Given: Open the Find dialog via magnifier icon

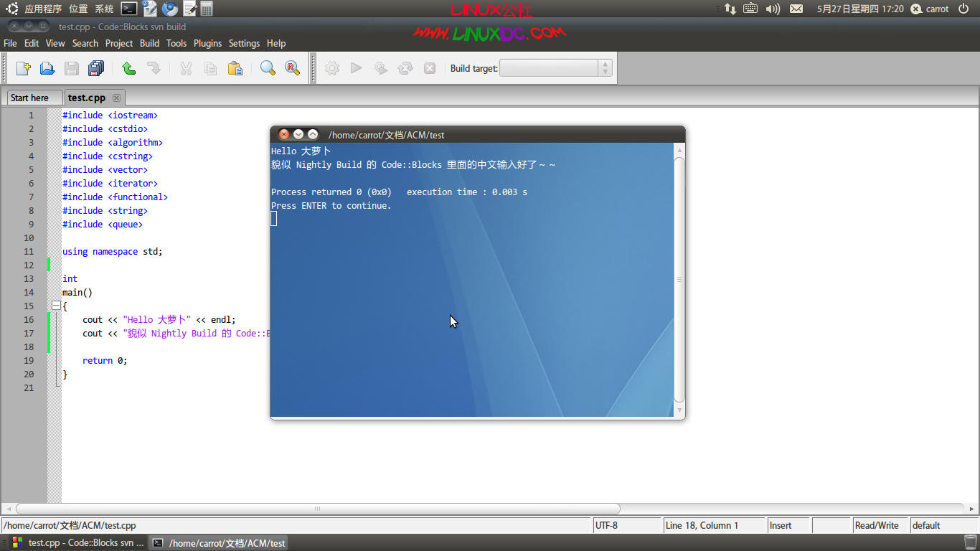Looking at the screenshot, I should pos(267,67).
